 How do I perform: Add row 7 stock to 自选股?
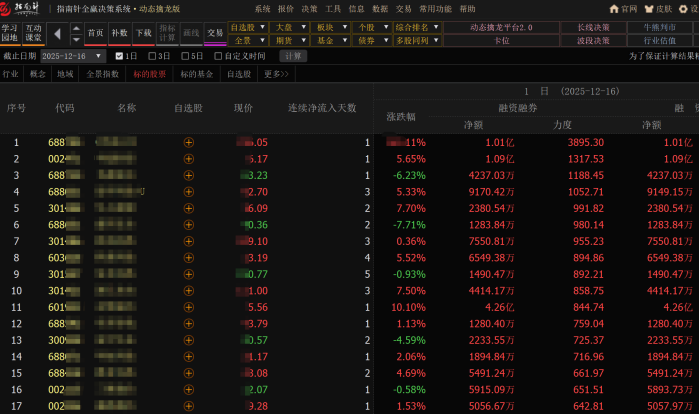click(189, 242)
